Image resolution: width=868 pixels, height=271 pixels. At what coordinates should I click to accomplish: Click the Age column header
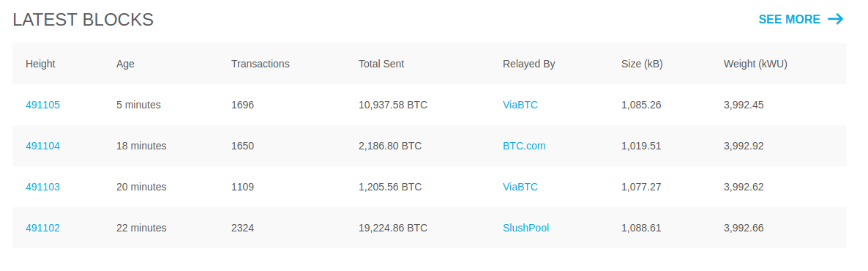(x=125, y=64)
